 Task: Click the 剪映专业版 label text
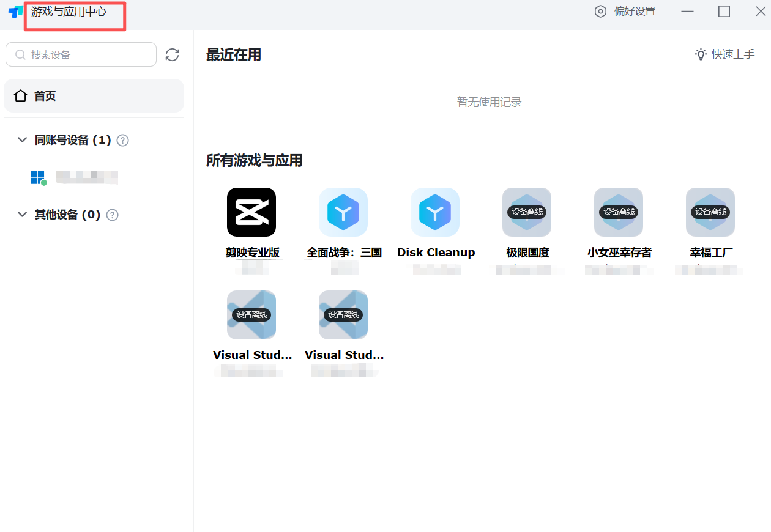[x=253, y=253]
